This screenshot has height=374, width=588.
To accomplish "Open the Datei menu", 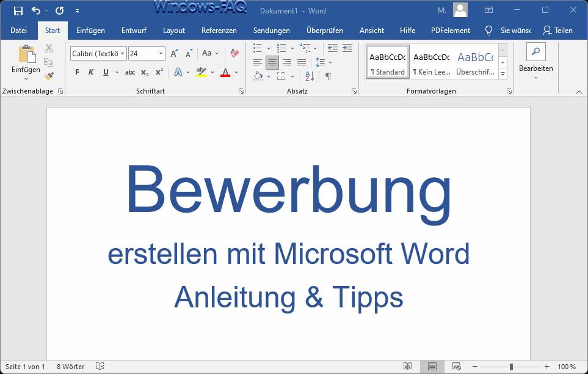I will point(18,31).
